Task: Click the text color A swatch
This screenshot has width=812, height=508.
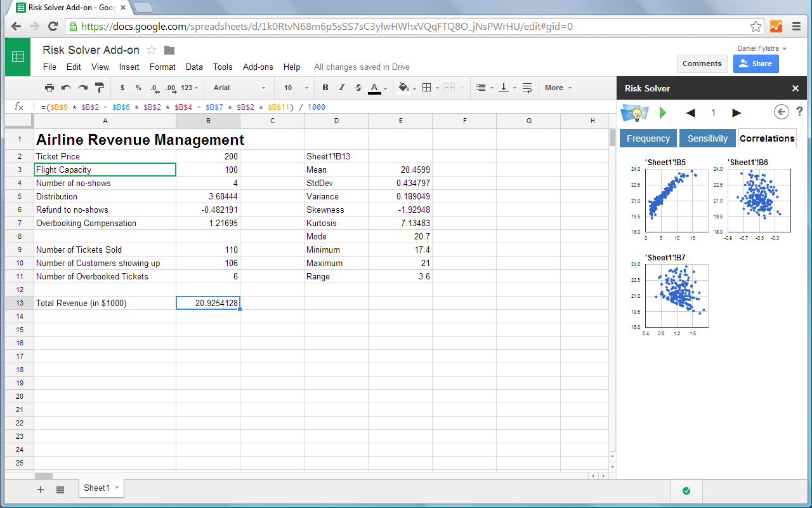Action: tap(374, 88)
